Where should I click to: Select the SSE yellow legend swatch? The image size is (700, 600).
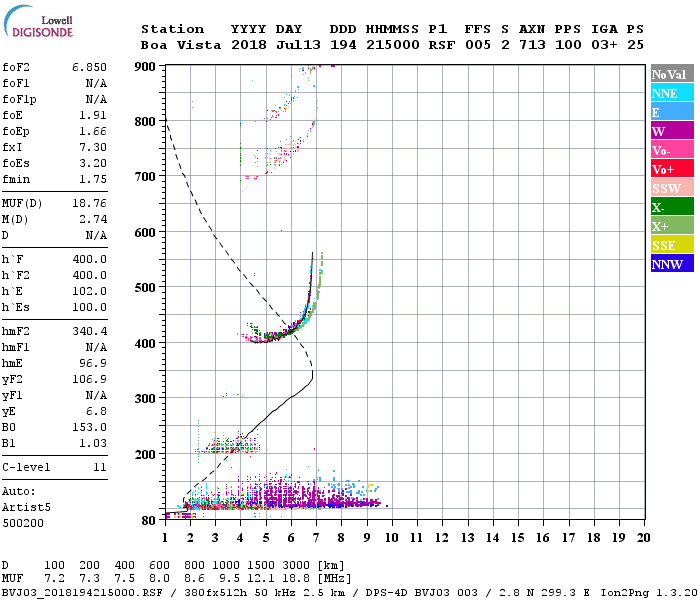point(672,245)
